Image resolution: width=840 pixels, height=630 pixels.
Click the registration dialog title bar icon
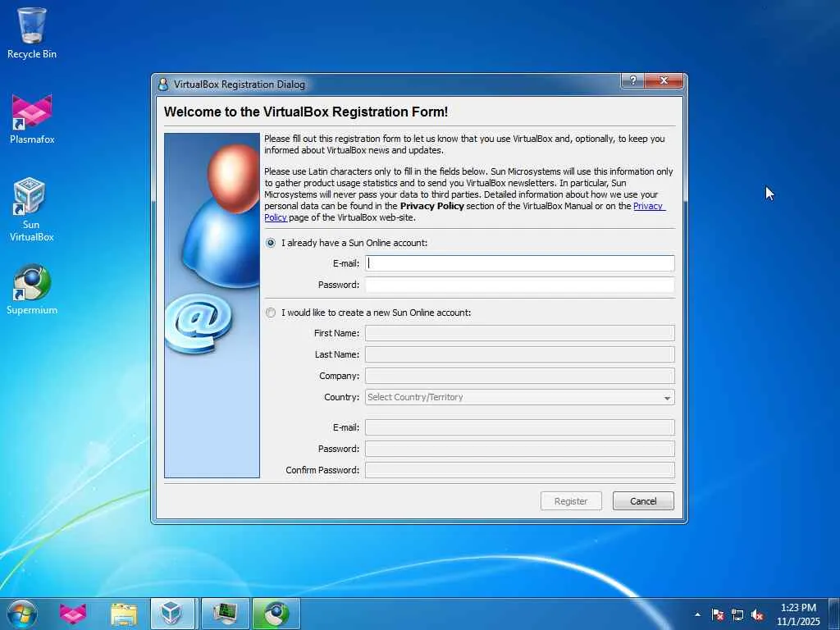(163, 84)
